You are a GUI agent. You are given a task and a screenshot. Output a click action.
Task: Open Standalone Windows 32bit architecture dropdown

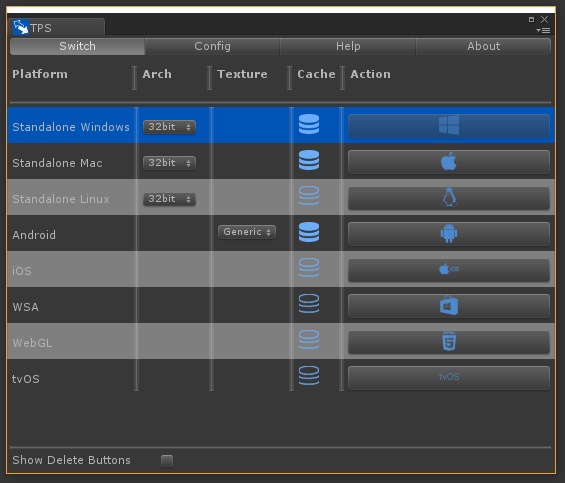(169, 127)
